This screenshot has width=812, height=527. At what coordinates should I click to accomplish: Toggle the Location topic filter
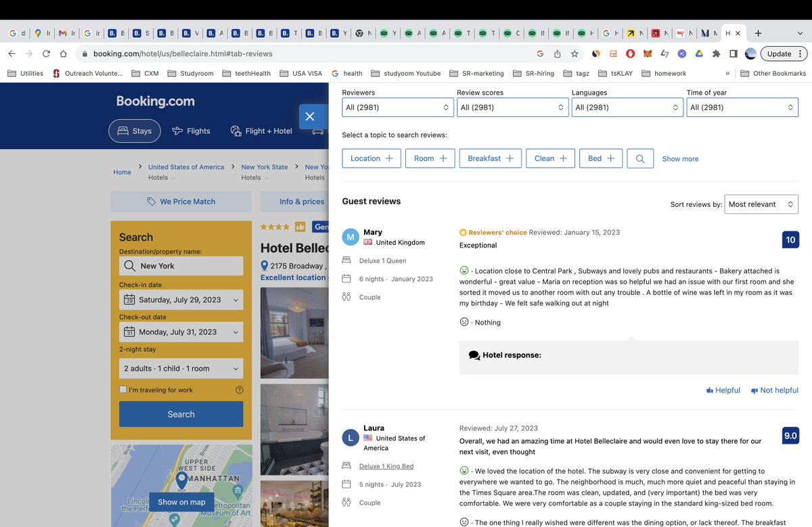coord(371,158)
